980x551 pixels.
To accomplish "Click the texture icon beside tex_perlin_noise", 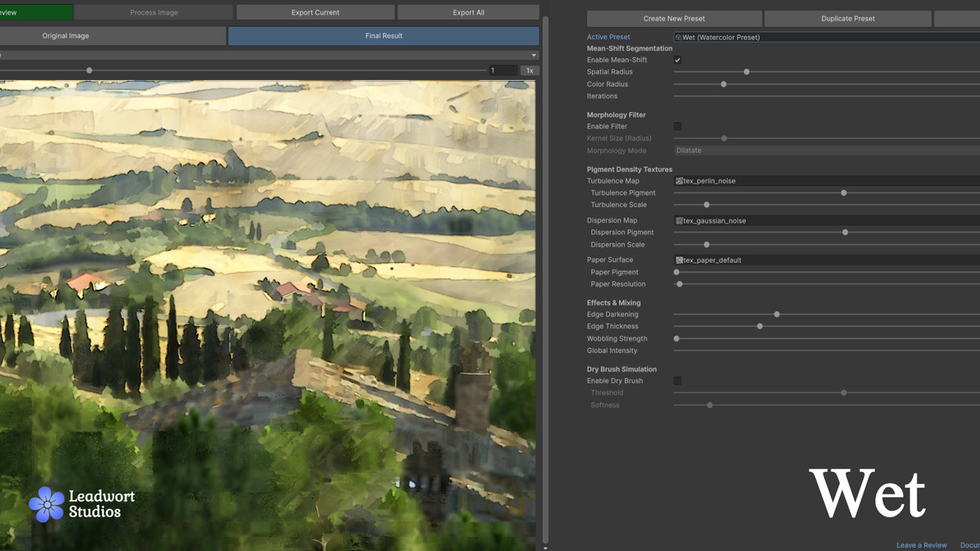I will (679, 181).
